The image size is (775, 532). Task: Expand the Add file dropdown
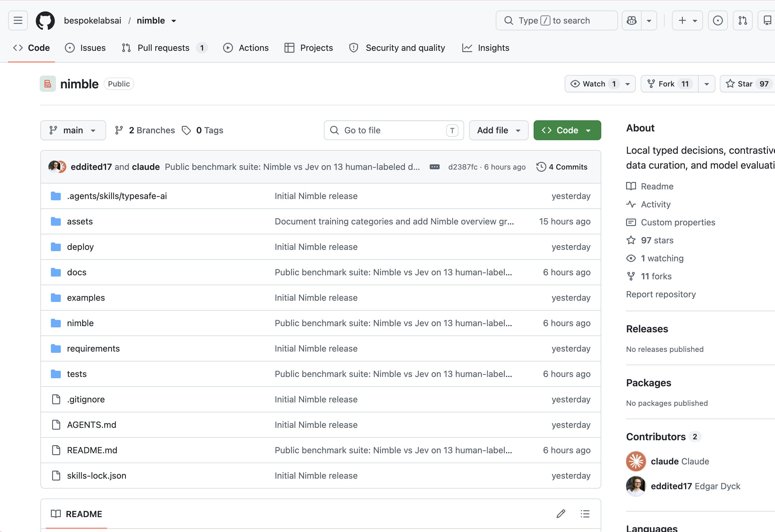point(499,130)
